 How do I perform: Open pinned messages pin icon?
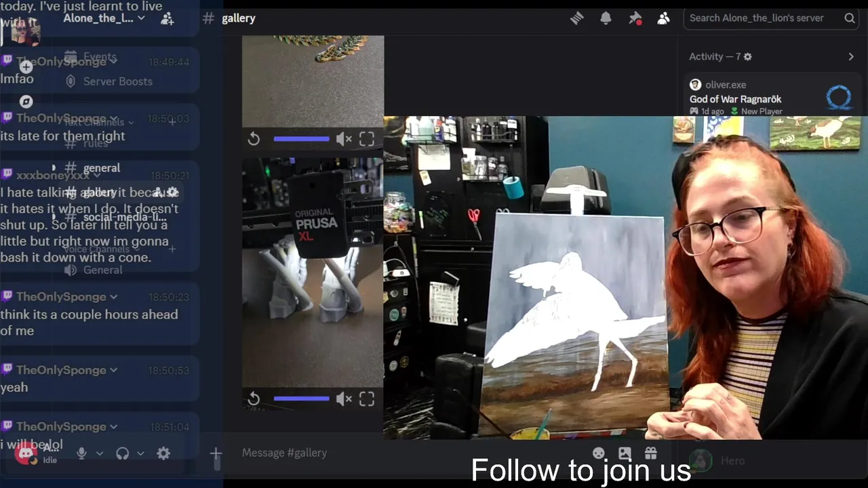tap(635, 18)
